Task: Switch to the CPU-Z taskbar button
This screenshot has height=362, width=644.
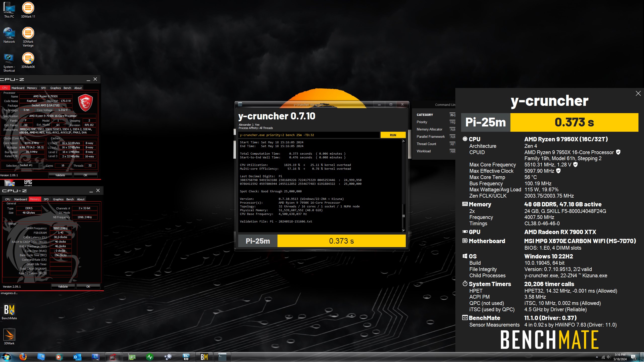Action: point(113,357)
